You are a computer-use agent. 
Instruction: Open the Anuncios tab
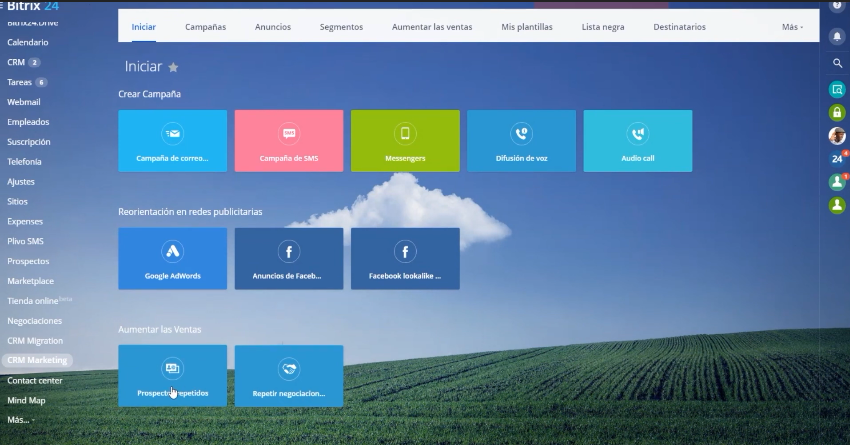(273, 27)
